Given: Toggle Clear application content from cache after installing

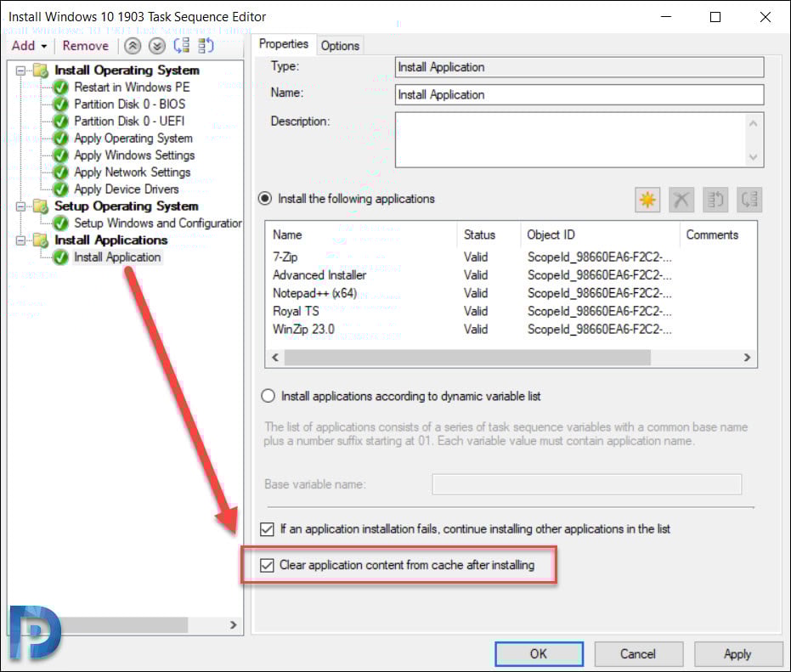Looking at the screenshot, I should coord(267,566).
